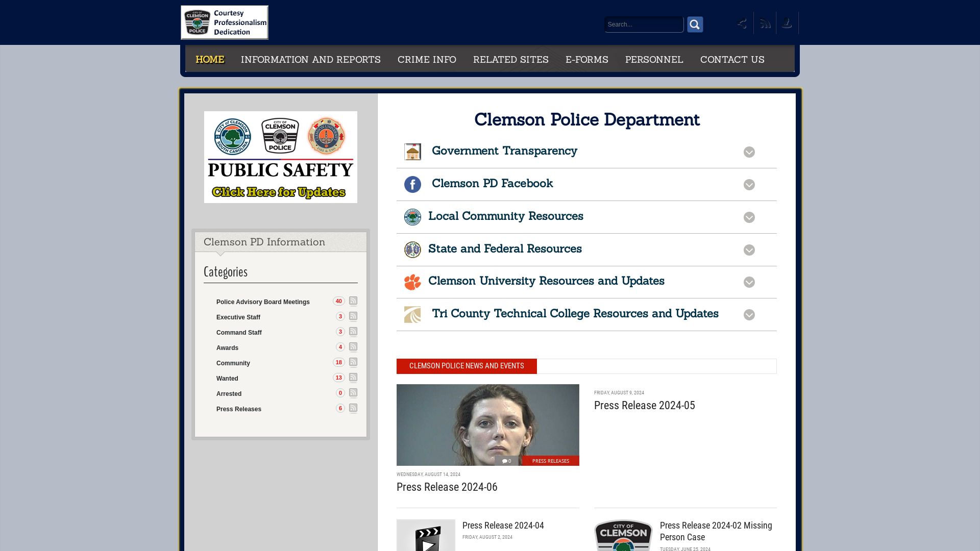Click the Facebook logo icon

412,184
